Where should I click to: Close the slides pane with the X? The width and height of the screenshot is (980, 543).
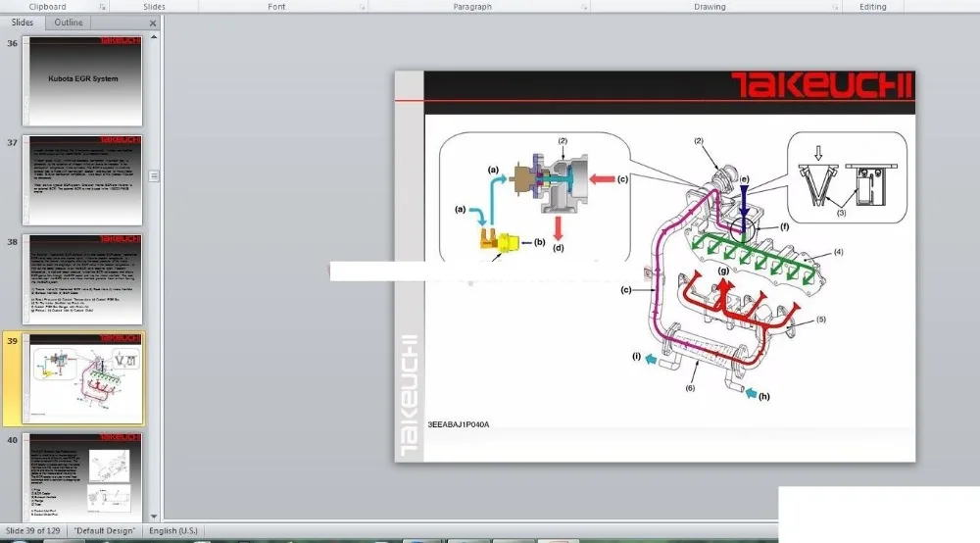(x=154, y=22)
